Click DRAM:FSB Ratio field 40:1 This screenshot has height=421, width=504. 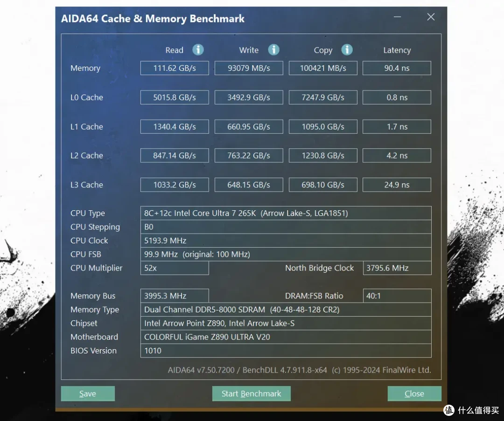click(397, 296)
